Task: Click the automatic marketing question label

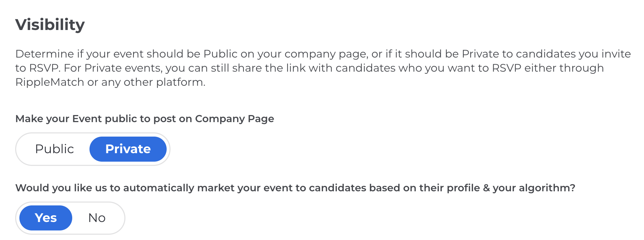Action: (295, 188)
